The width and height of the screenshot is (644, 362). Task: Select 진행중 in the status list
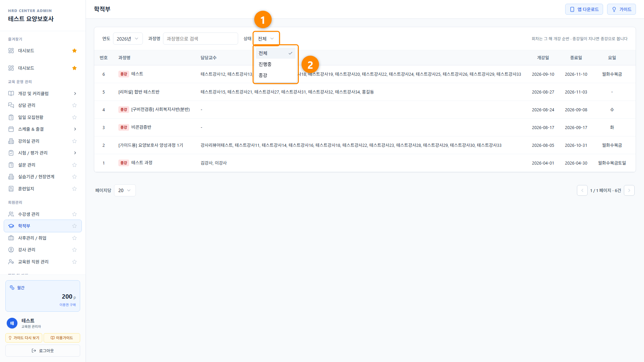(x=275, y=64)
